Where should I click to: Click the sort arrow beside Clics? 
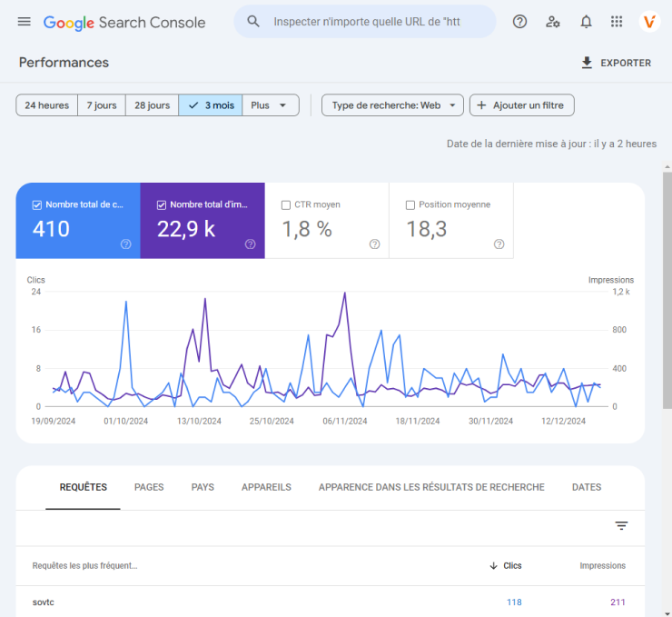click(493, 565)
